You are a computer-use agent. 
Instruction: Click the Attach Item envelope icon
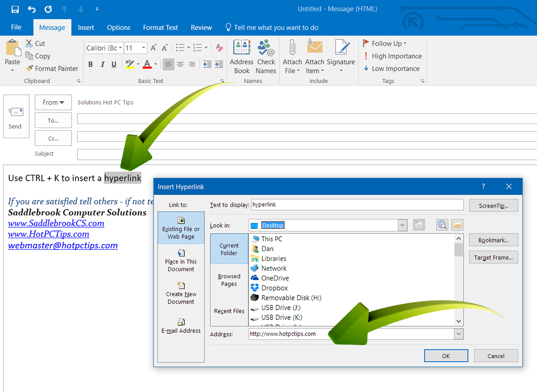[x=315, y=47]
